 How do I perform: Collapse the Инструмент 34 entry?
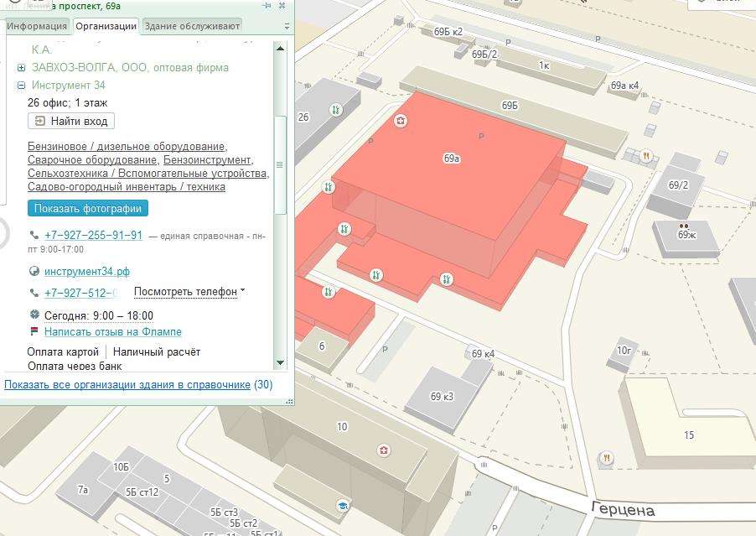[22, 86]
